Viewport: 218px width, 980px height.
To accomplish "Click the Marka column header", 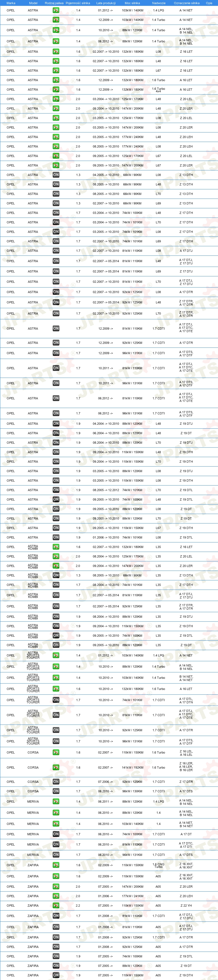I will click(x=11, y=3).
